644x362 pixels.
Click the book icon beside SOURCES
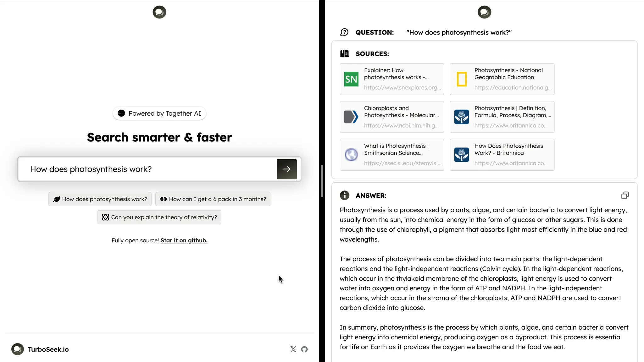pyautogui.click(x=345, y=53)
